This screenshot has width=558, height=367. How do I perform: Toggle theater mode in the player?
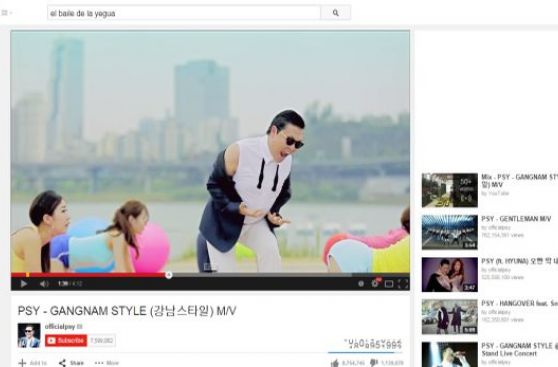389,284
